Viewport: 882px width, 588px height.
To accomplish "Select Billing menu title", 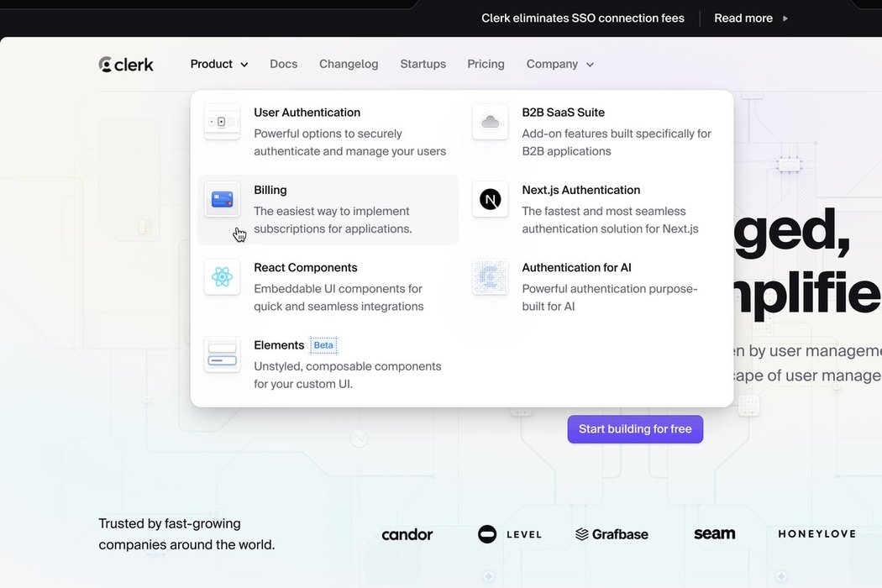I will click(x=270, y=190).
